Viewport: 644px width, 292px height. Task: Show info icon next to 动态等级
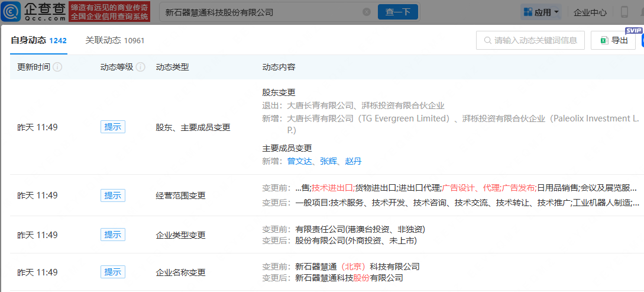141,67
